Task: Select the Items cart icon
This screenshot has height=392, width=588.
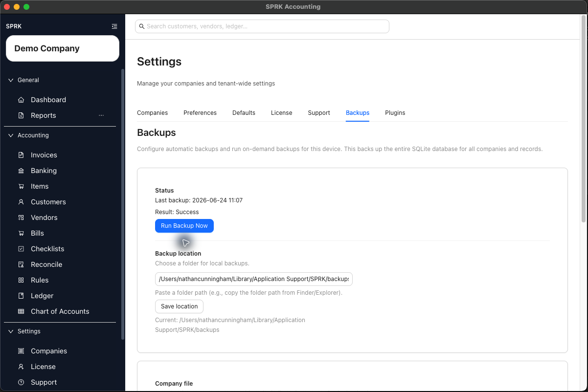Action: click(21, 186)
